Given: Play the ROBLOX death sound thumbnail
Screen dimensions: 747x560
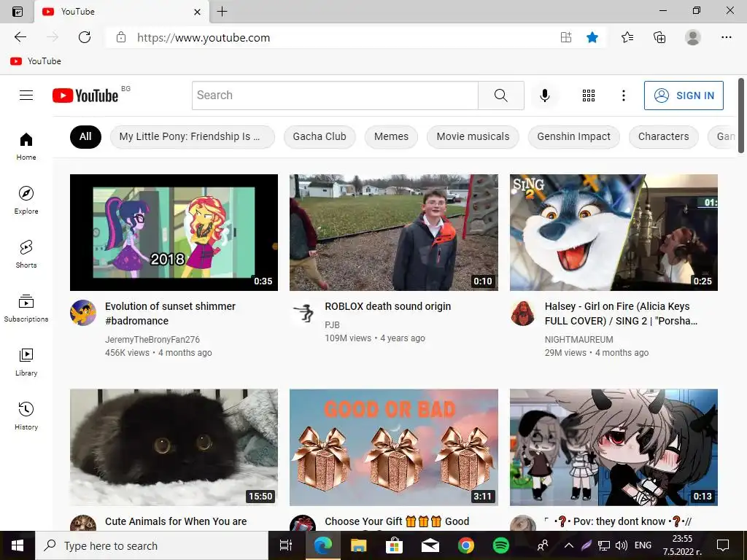Looking at the screenshot, I should 393,233.
